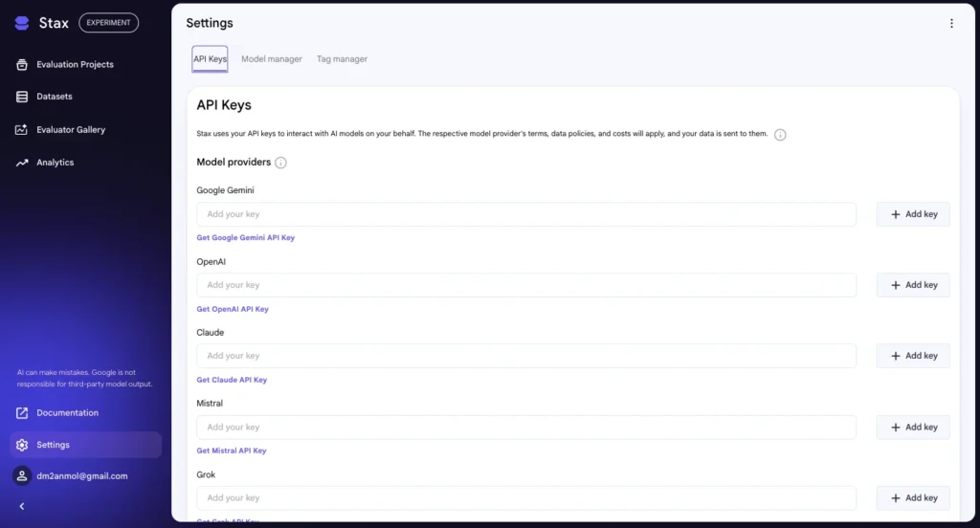Click info icon beside Model providers
Screen dimensions: 980x528
(x=280, y=163)
